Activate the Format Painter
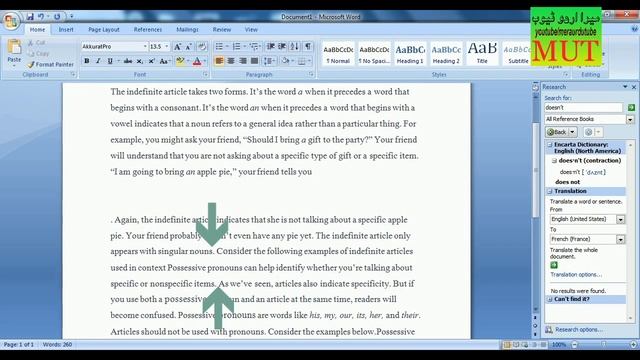The height and width of the screenshot is (360, 640). click(x=51, y=64)
